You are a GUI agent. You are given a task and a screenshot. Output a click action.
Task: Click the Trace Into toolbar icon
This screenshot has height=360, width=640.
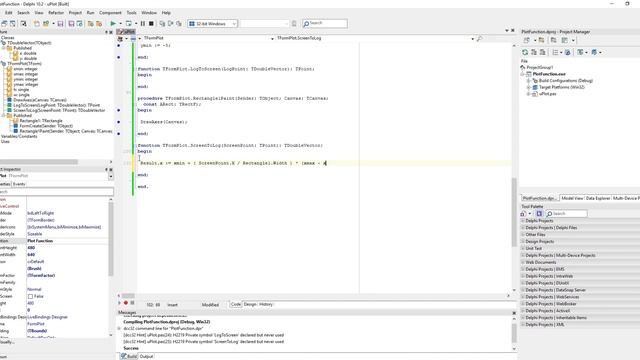[162, 24]
